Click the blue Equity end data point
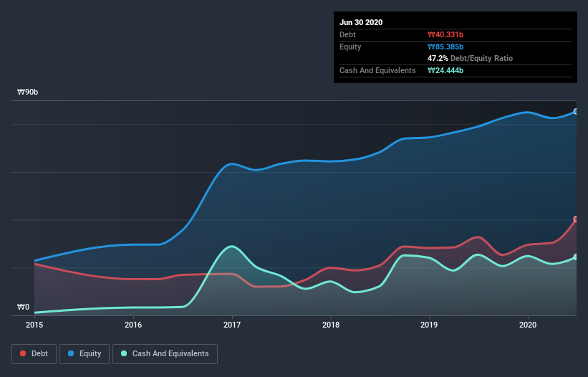Image resolution: width=588 pixels, height=377 pixels. point(576,111)
